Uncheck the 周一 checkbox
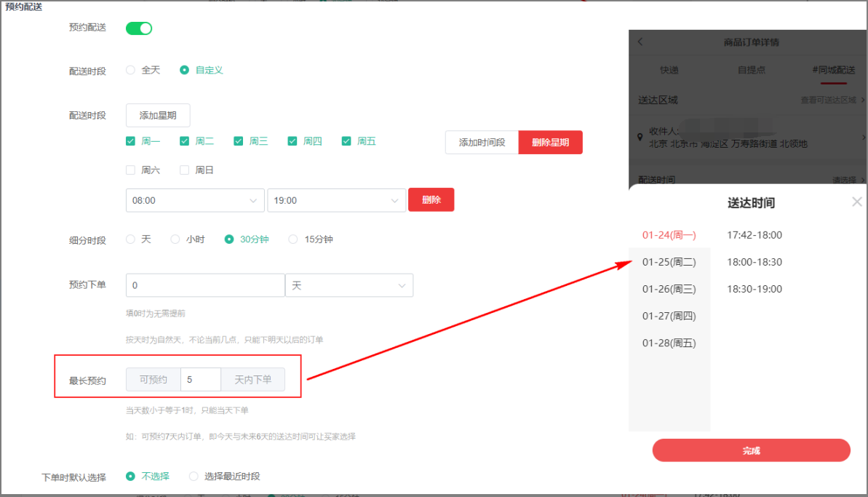Image resolution: width=868 pixels, height=497 pixels. click(131, 141)
